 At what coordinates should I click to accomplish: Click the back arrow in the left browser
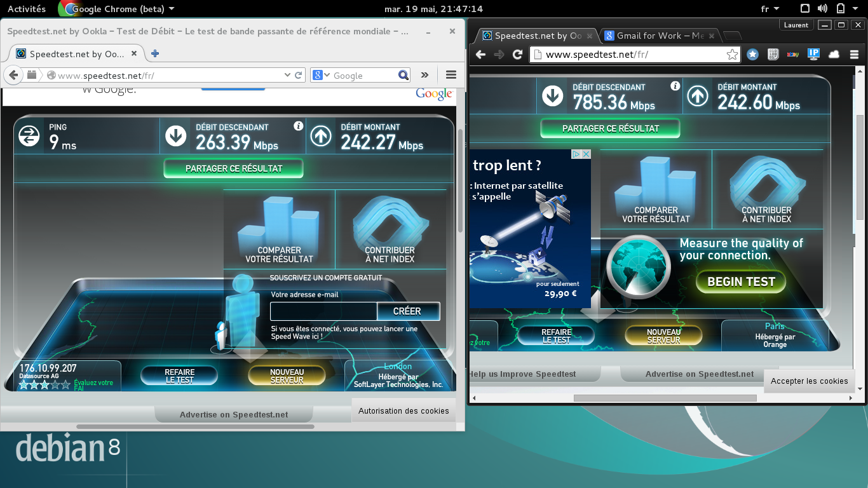click(14, 75)
